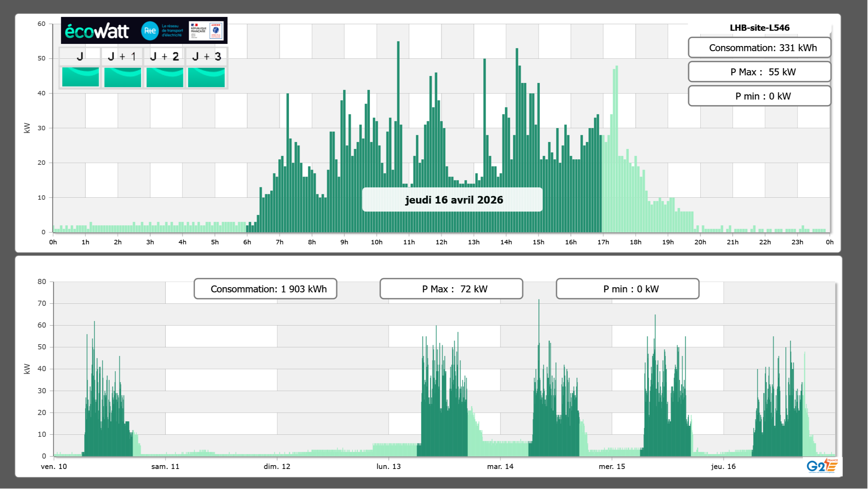This screenshot has width=868, height=489.
Task: Click the République Française ADEME logo
Action: point(206,31)
